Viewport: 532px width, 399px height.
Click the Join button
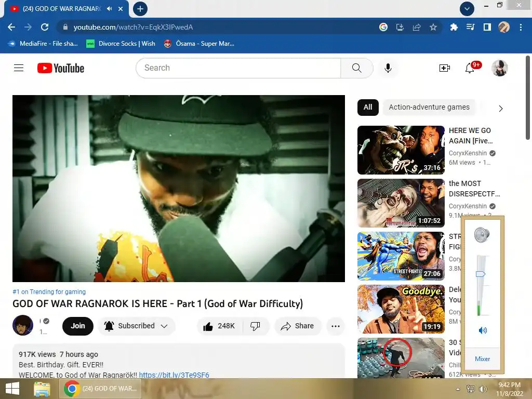tap(78, 326)
